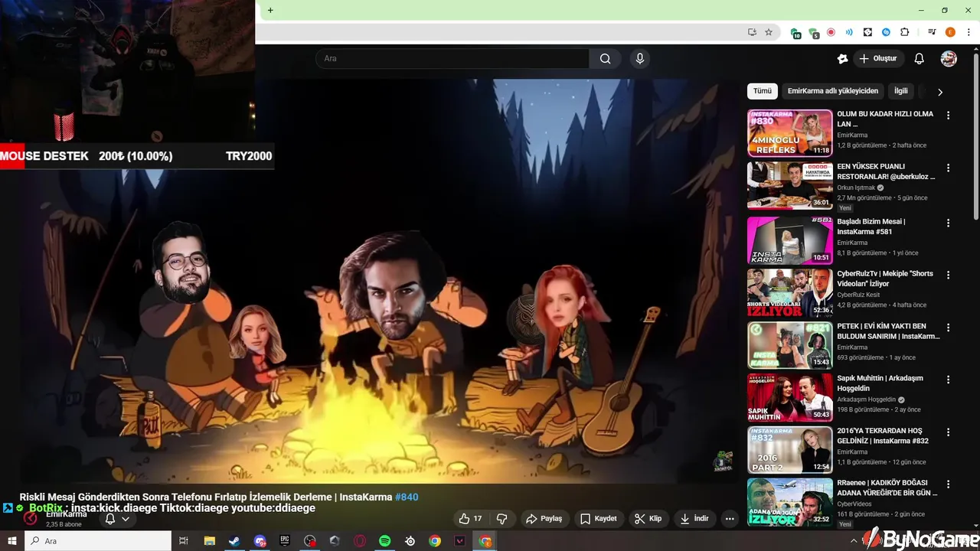Open options for Başladı Bizim Mesai video
The width and height of the screenshot is (980, 551).
tap(948, 223)
